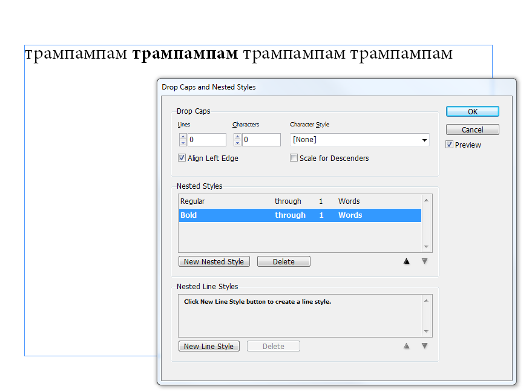Move nested style up with arrow
The height and width of the screenshot is (392, 532).
tap(407, 261)
